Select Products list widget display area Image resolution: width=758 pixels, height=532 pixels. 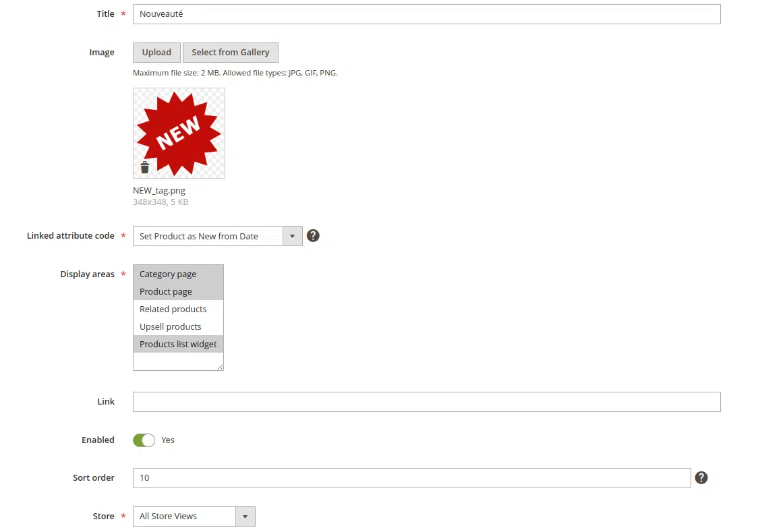click(177, 344)
